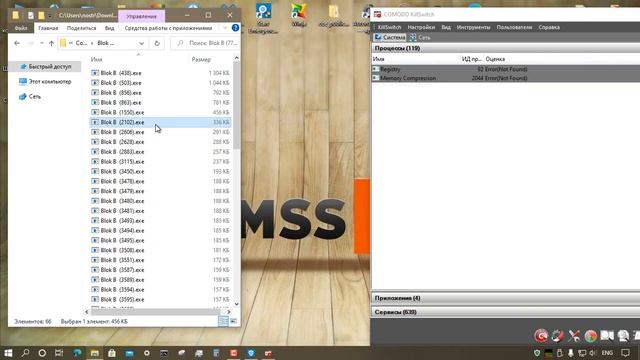Viewport: 640px width, 360px height.
Task: Open the quick access toolbar customize dropdown
Action: pyautogui.click(x=50, y=16)
